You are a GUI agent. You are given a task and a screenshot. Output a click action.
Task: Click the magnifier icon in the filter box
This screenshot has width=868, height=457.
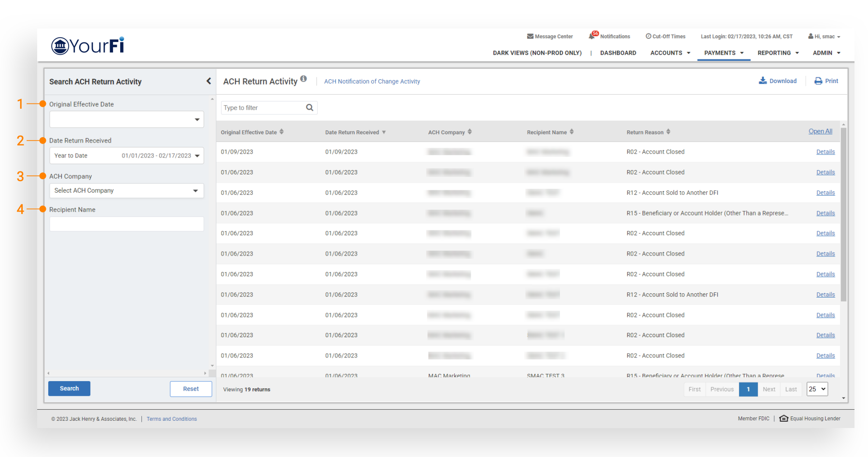click(x=309, y=108)
